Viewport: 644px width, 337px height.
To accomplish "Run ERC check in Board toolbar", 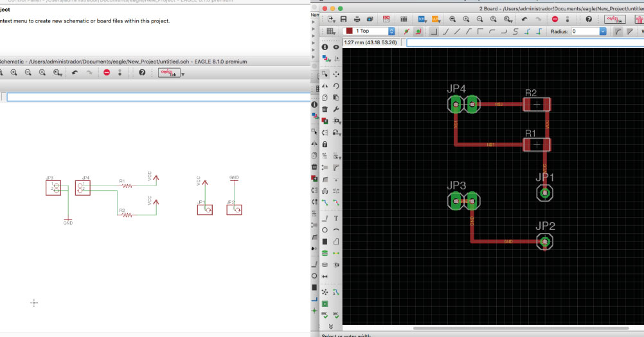I will [325, 315].
